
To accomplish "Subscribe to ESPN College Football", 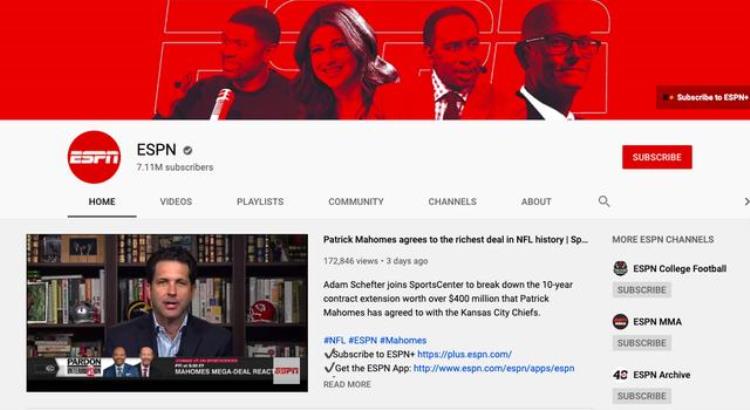I will pyautogui.click(x=641, y=290).
